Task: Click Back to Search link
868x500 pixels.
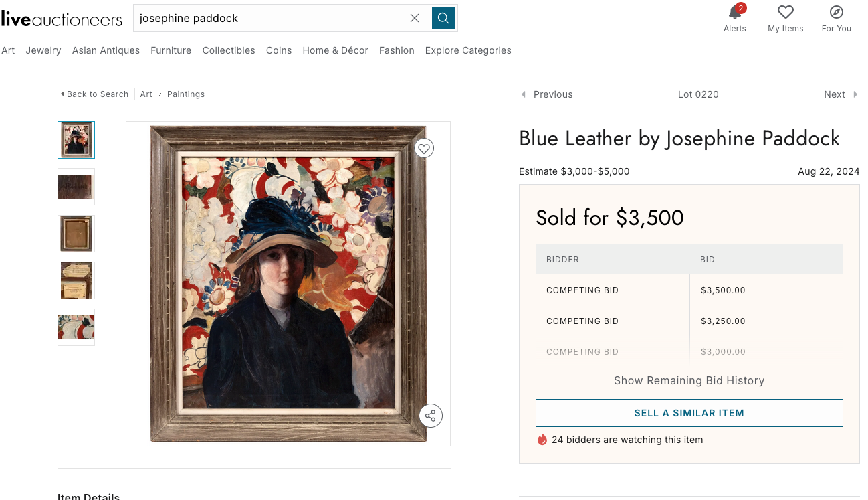Action: click(95, 94)
